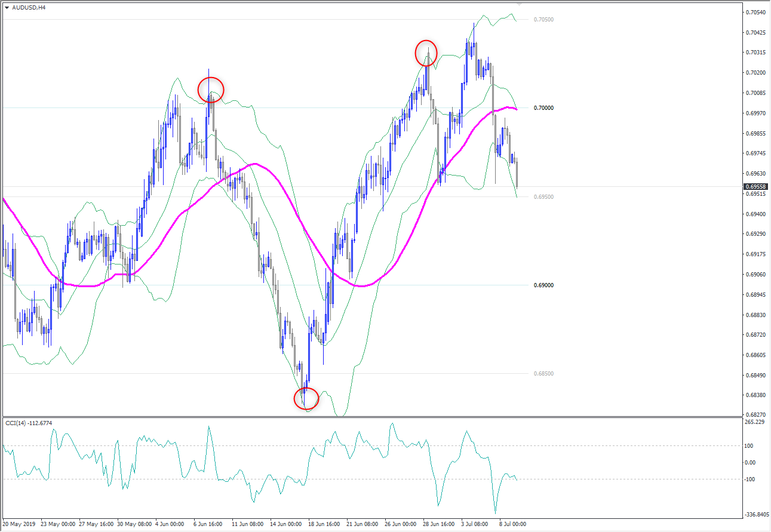The width and height of the screenshot is (771, 532).
Task: Click the chart shift marker triangle
Action: 518,4
